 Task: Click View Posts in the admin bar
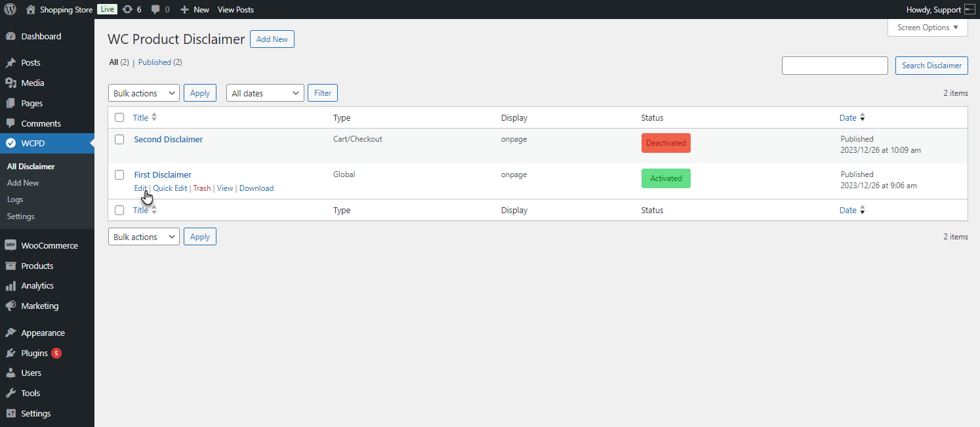[x=235, y=10]
